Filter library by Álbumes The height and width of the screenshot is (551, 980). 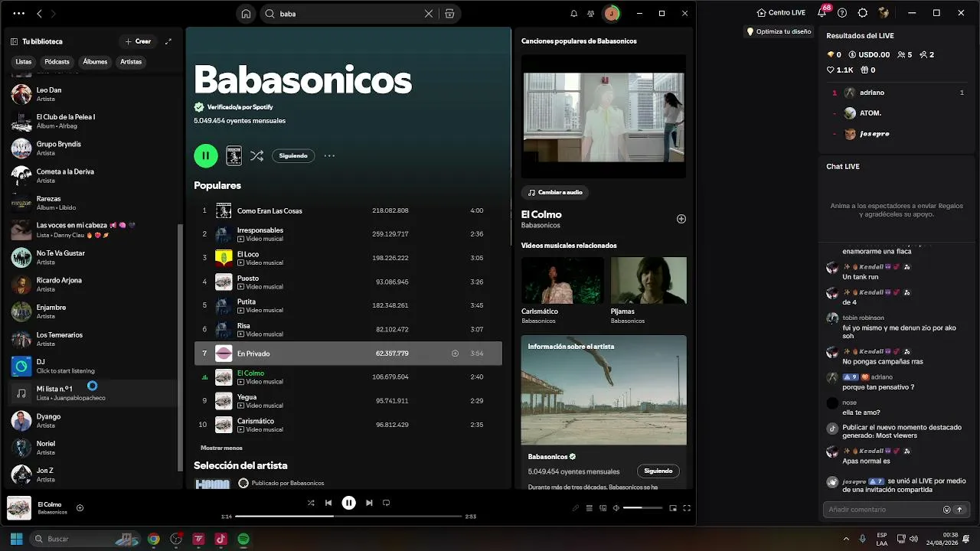point(96,61)
